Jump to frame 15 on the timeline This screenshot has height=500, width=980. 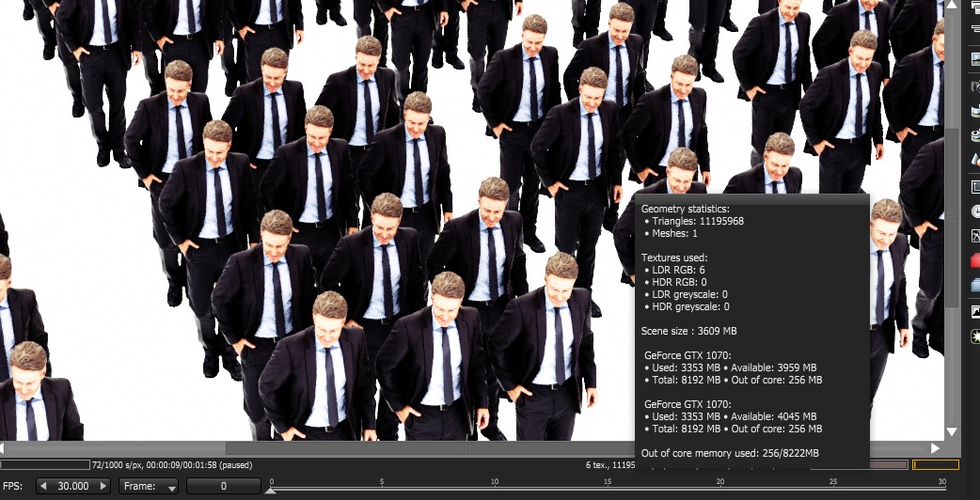[607, 482]
